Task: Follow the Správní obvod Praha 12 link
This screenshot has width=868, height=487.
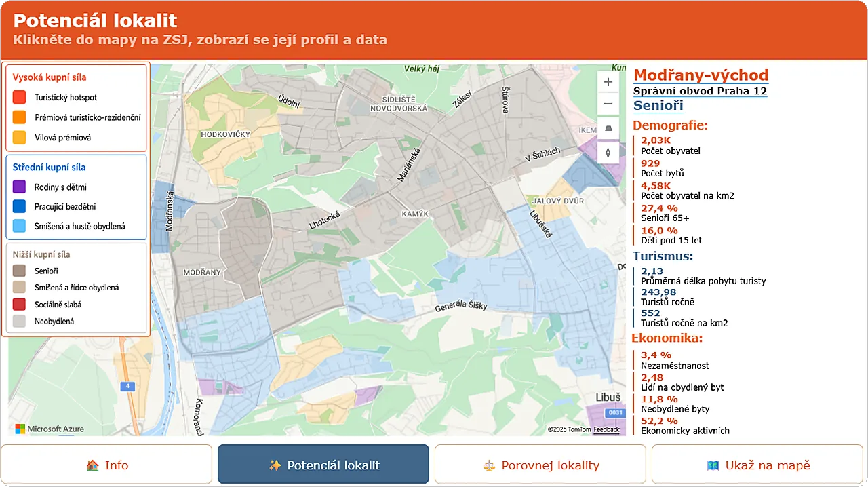Action: (700, 91)
